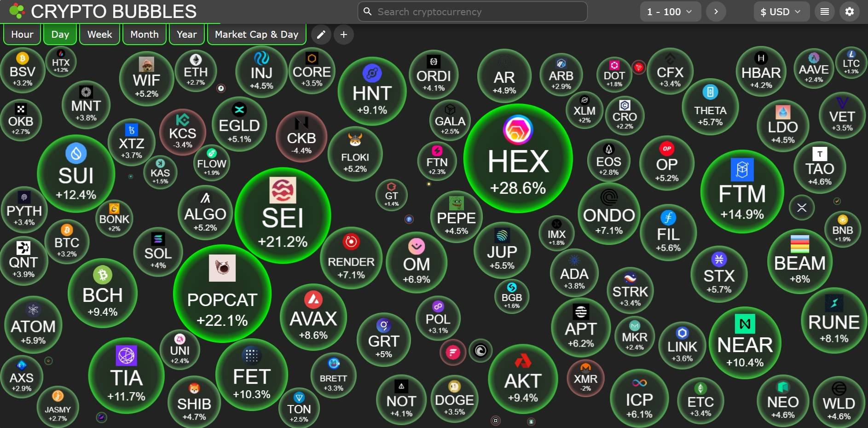The height and width of the screenshot is (428, 868).
Task: Select the HEX bubble
Action: (x=518, y=158)
